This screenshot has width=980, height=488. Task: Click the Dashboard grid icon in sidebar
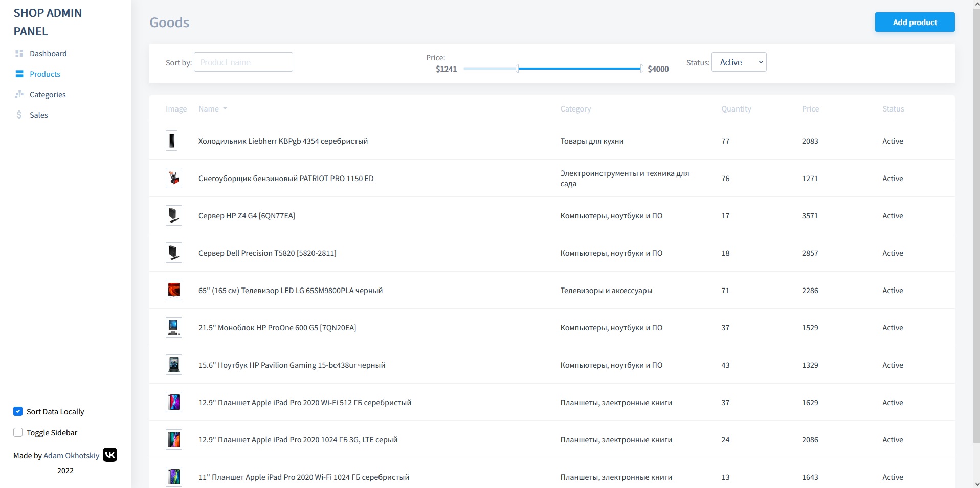pos(19,53)
